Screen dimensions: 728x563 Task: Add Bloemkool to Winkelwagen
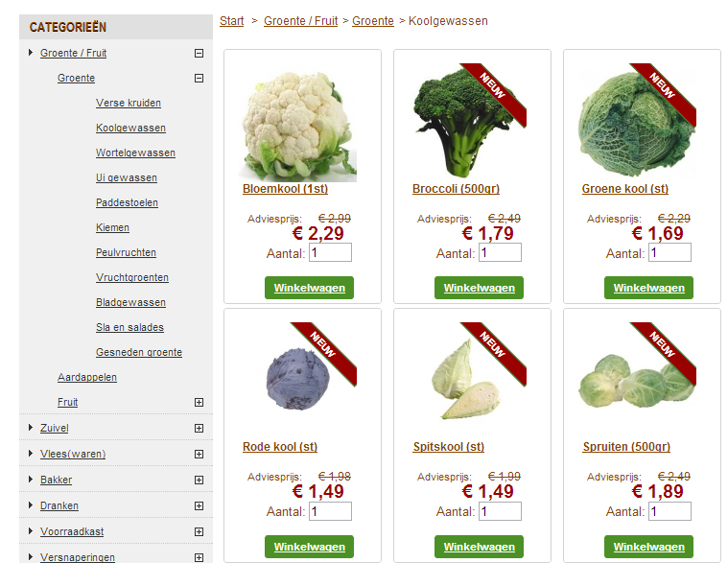tap(309, 288)
